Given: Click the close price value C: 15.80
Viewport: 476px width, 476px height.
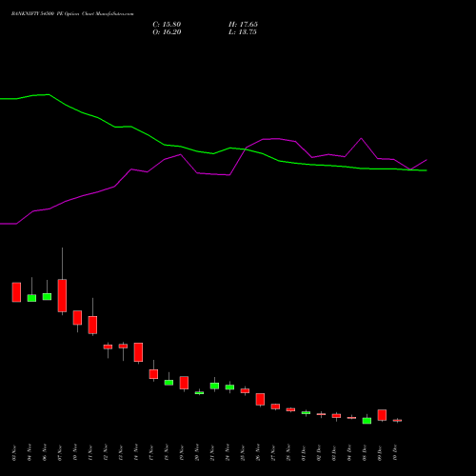Looking at the screenshot, I should [167, 25].
